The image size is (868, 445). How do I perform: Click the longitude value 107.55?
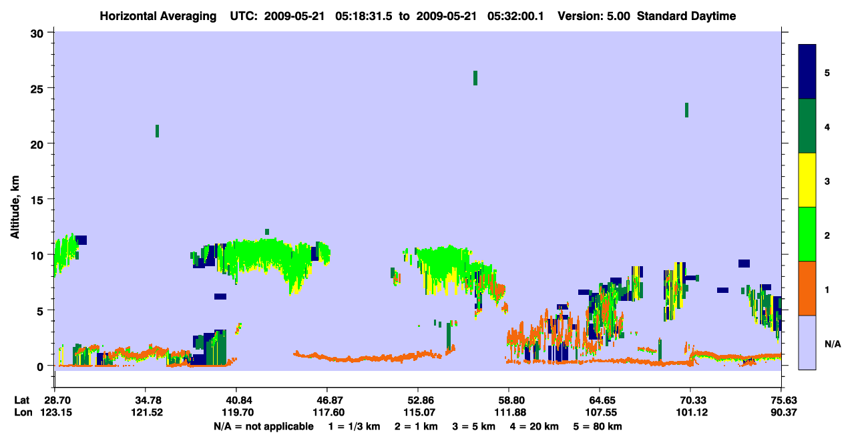pos(600,412)
